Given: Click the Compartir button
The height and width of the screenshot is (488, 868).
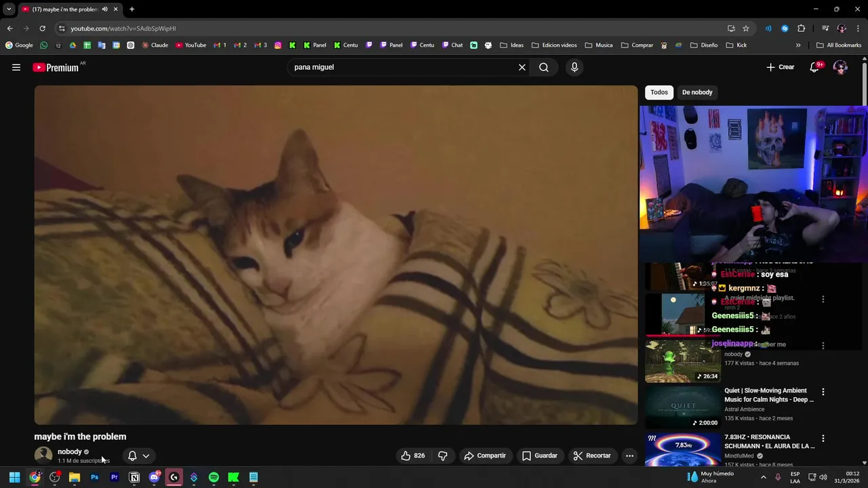Looking at the screenshot, I should 485,455.
